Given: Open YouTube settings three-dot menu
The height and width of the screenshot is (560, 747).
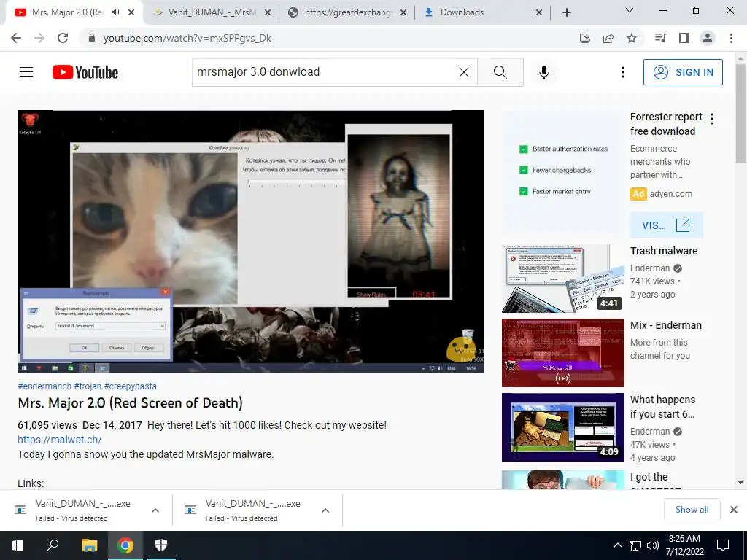Looking at the screenshot, I should click(x=623, y=72).
